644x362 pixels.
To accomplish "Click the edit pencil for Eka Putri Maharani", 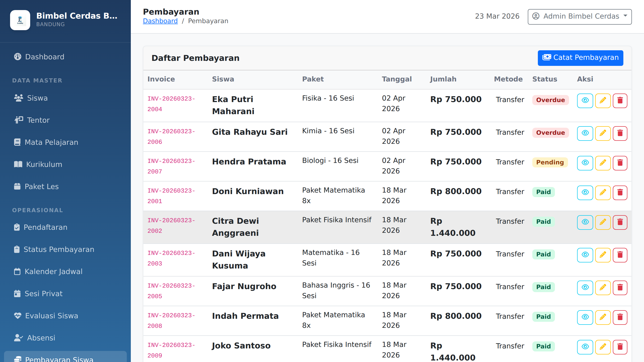I will (x=603, y=101).
